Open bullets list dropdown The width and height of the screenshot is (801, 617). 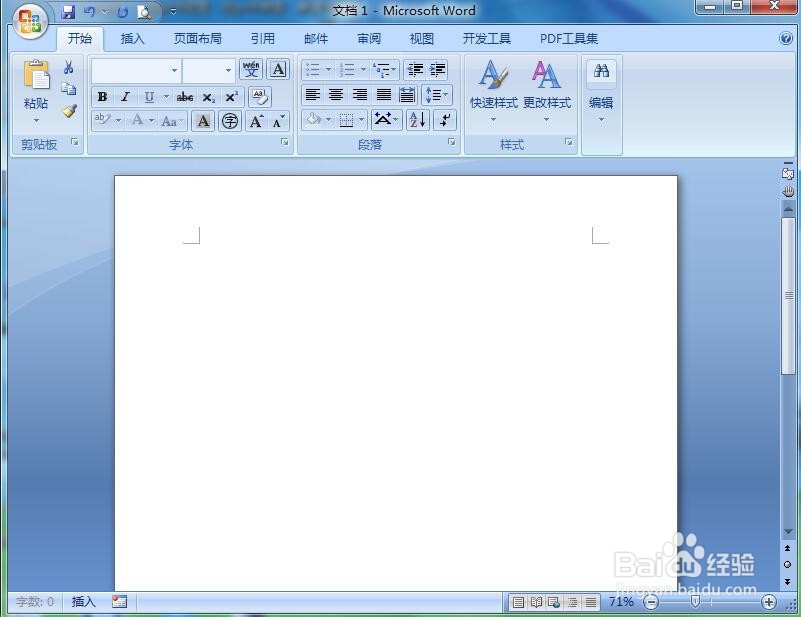tap(328, 69)
